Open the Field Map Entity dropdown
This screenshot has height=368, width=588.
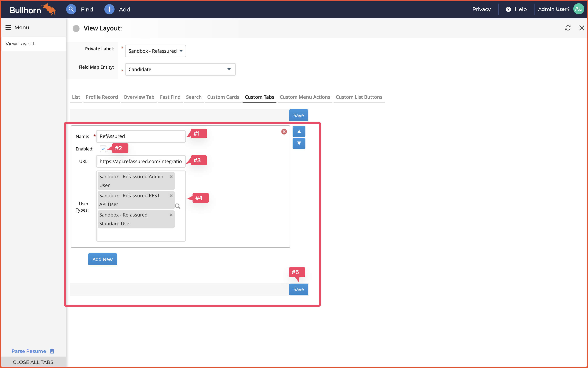pos(180,69)
